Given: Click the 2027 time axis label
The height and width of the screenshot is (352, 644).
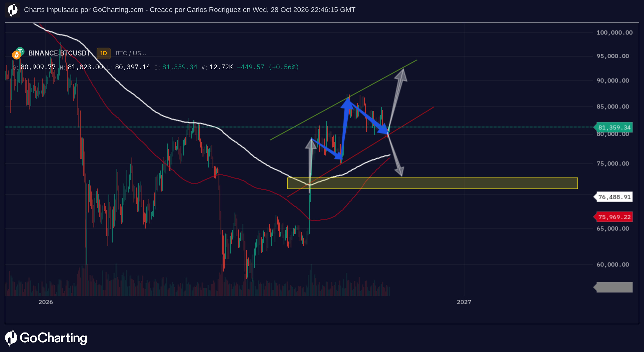Looking at the screenshot, I should pos(464,302).
